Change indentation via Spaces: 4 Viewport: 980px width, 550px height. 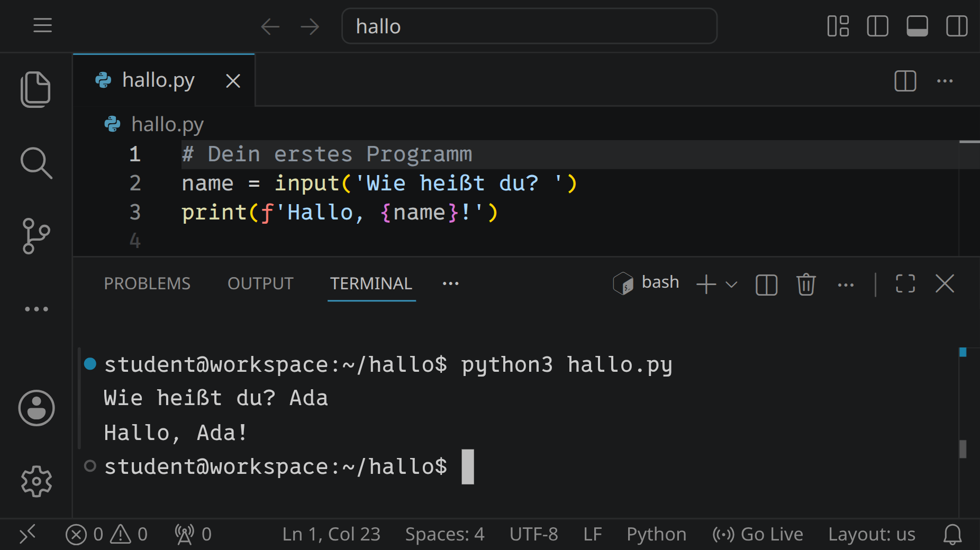tap(444, 534)
